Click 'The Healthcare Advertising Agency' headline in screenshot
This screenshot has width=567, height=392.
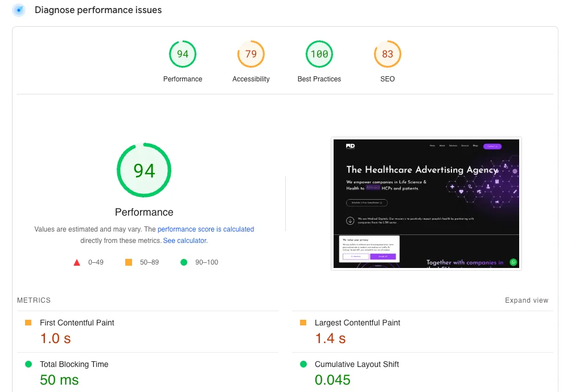click(x=422, y=170)
